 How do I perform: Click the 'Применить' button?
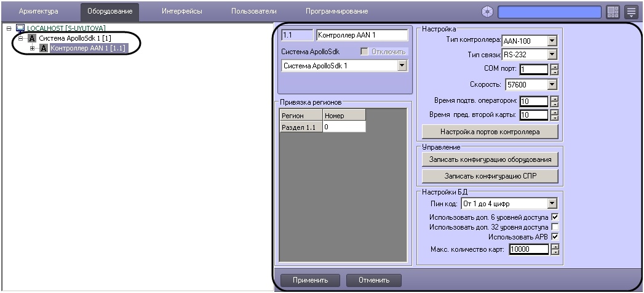(x=309, y=280)
